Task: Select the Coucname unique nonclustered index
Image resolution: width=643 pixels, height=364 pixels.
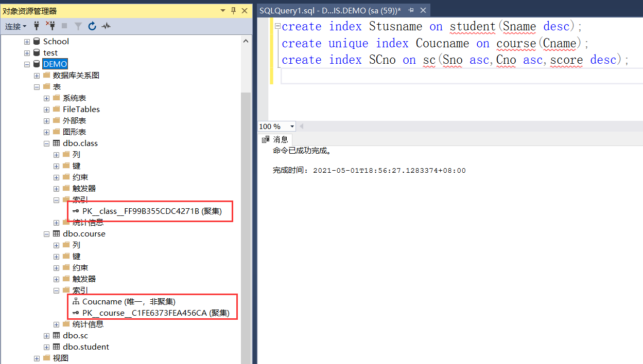Action: (125, 301)
